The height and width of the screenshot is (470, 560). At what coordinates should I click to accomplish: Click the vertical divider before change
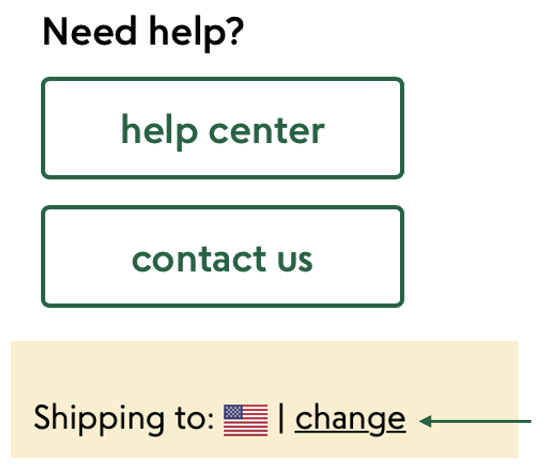[281, 418]
